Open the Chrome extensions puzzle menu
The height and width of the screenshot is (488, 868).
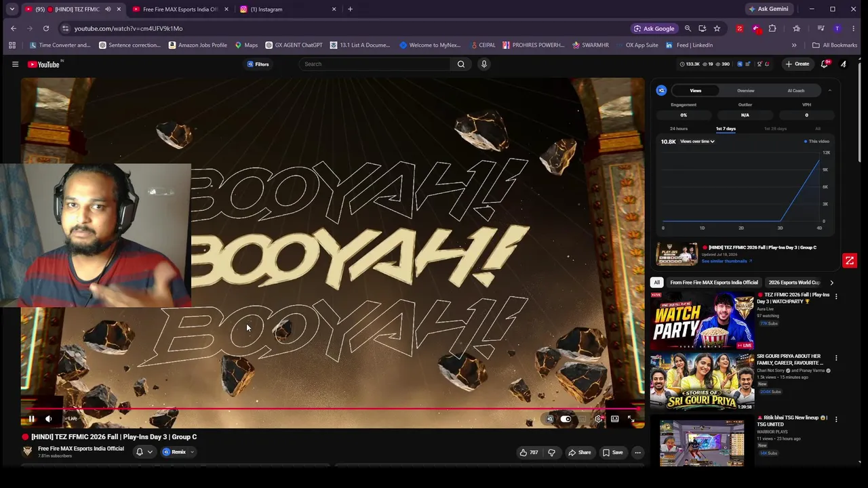click(772, 28)
